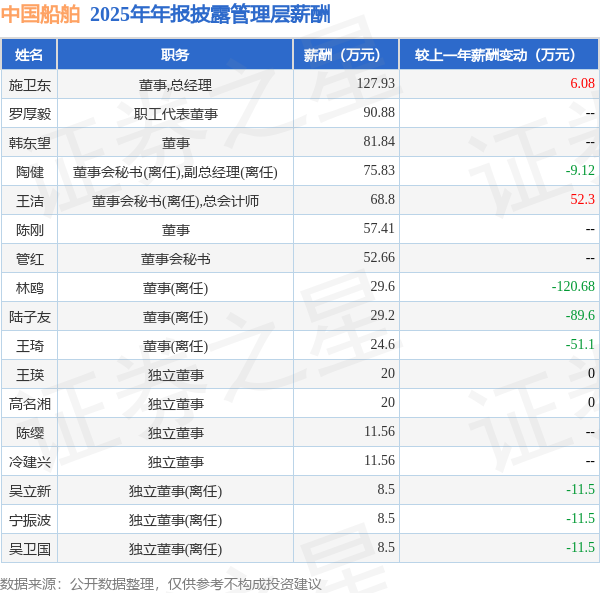Select the name 管红
This screenshot has width=600, height=593.
pos(29,259)
